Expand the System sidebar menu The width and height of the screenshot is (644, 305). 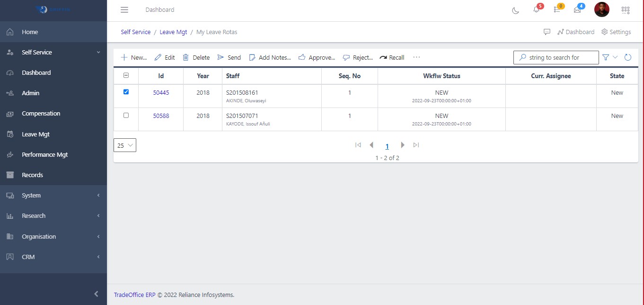click(x=53, y=195)
